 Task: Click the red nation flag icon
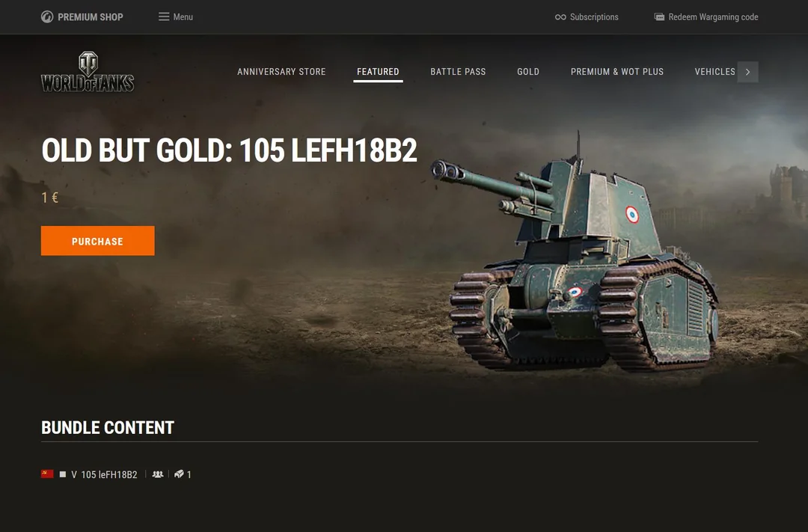(47, 474)
